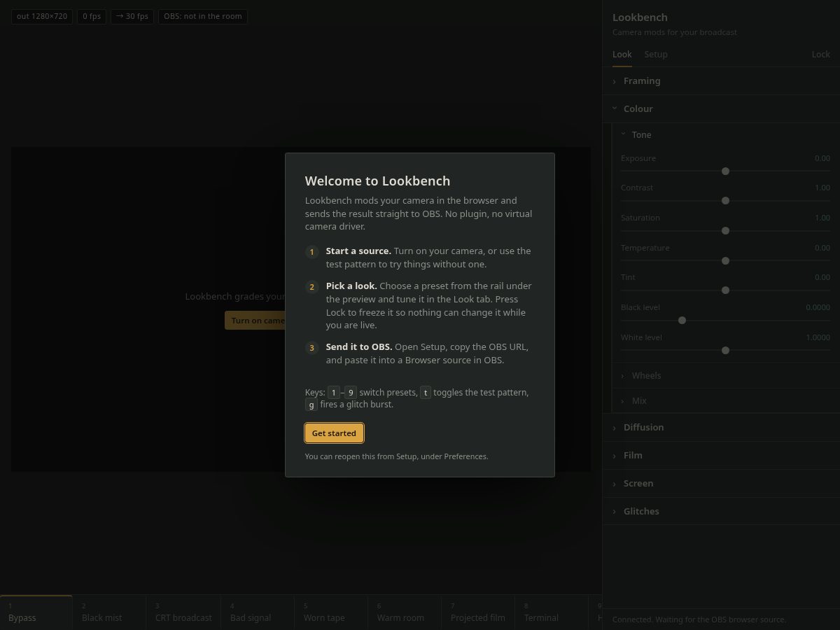
Task: Expand the Glitches section
Action: coord(721,512)
